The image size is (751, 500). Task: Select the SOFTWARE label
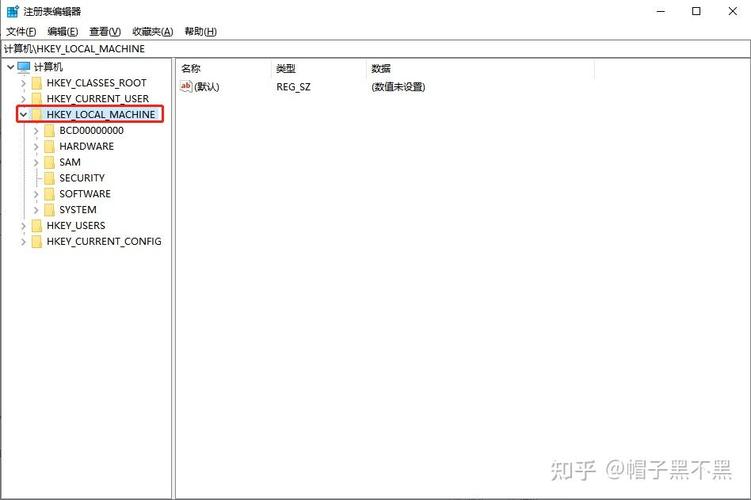point(85,194)
